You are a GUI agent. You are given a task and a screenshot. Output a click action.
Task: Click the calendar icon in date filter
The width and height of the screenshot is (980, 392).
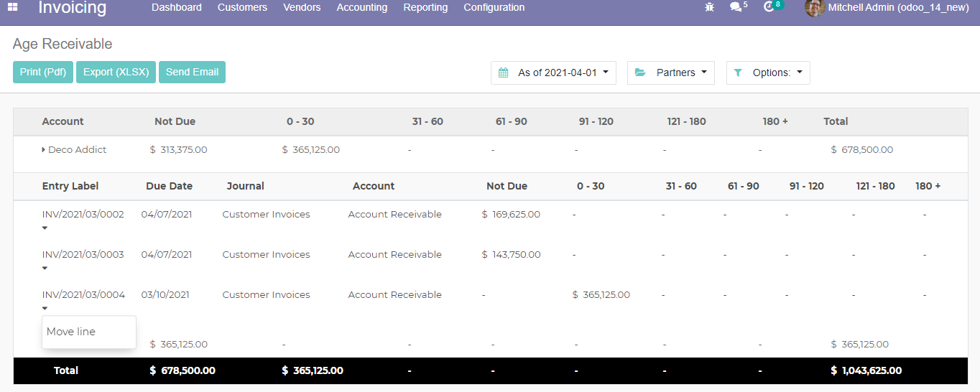click(504, 73)
